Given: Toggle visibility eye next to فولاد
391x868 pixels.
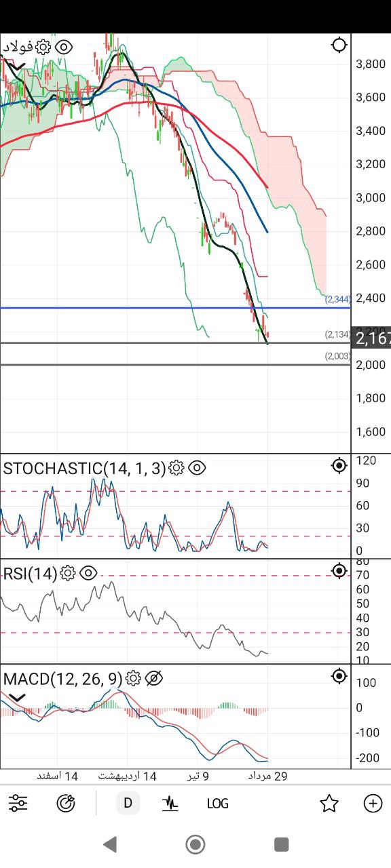Looking at the screenshot, I should click(x=64, y=47).
